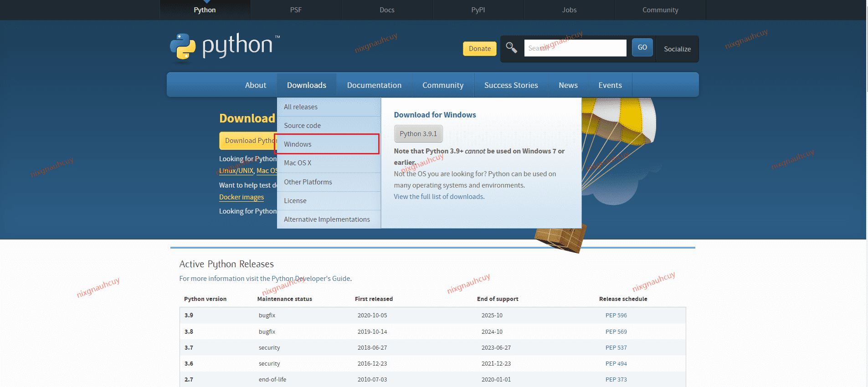Viewport: 868px width, 387px height.
Task: Select Mac OS X in the submenu
Action: (x=298, y=163)
